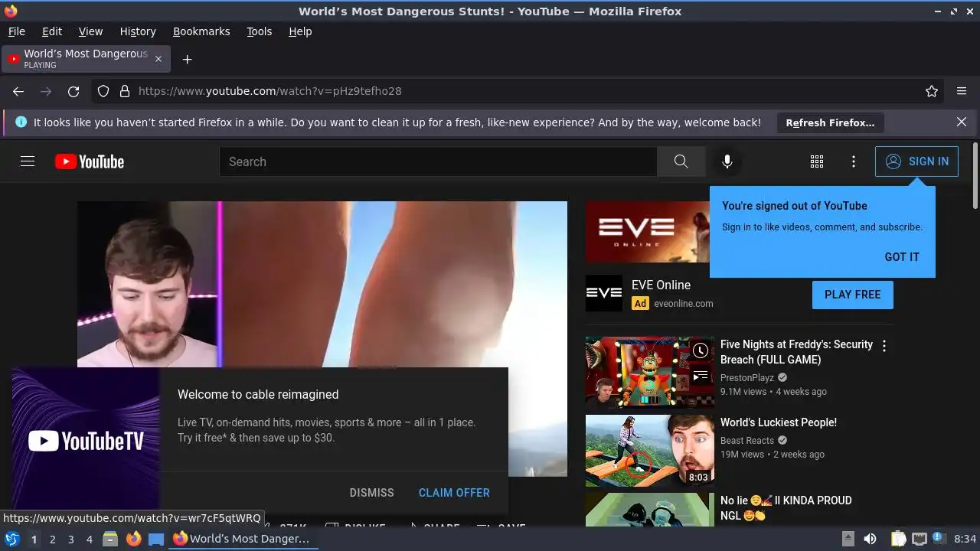Open YouTube settings three-dot menu

854,161
